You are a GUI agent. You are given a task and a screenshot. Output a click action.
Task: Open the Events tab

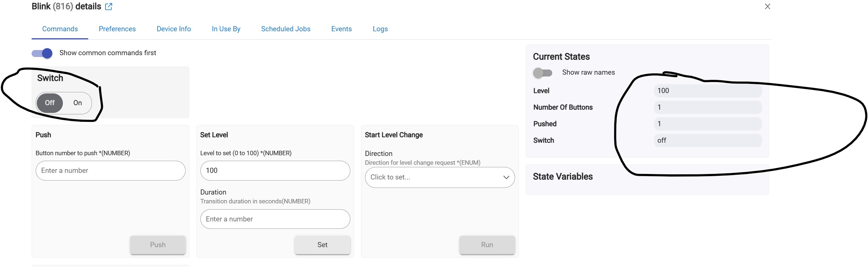point(341,29)
